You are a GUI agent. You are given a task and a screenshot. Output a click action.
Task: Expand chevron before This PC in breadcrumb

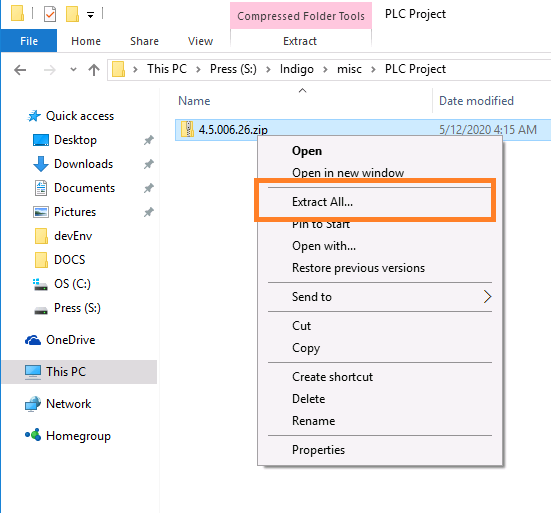coord(135,70)
